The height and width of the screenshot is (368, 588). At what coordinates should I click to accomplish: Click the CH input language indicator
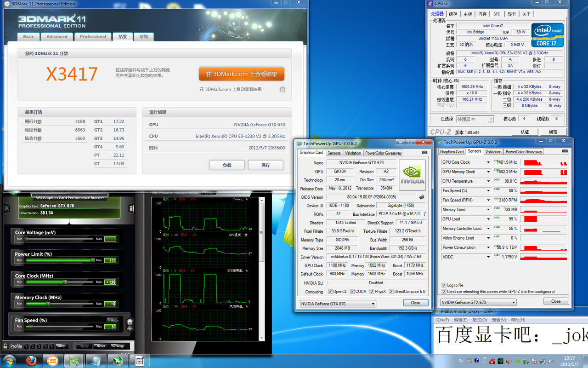461,361
